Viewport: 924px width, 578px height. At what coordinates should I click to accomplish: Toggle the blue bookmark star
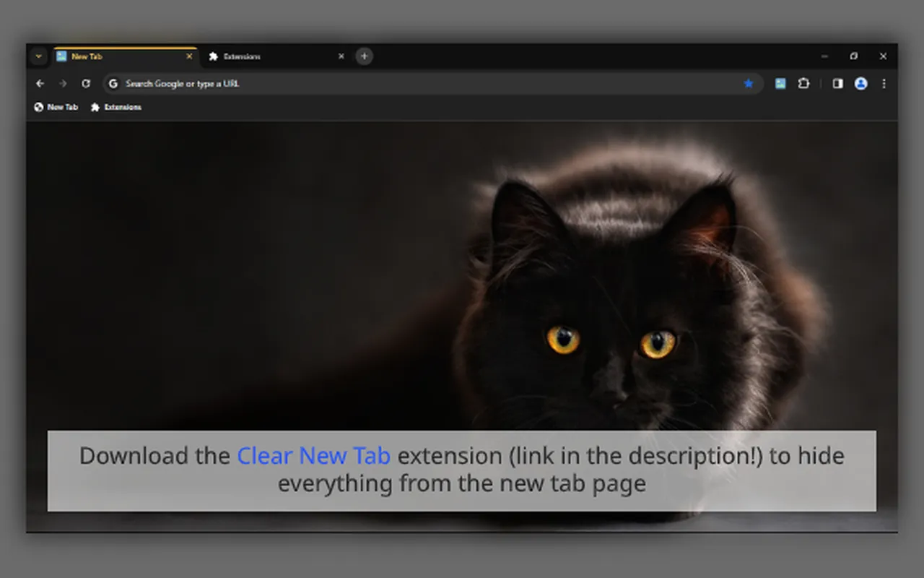749,84
